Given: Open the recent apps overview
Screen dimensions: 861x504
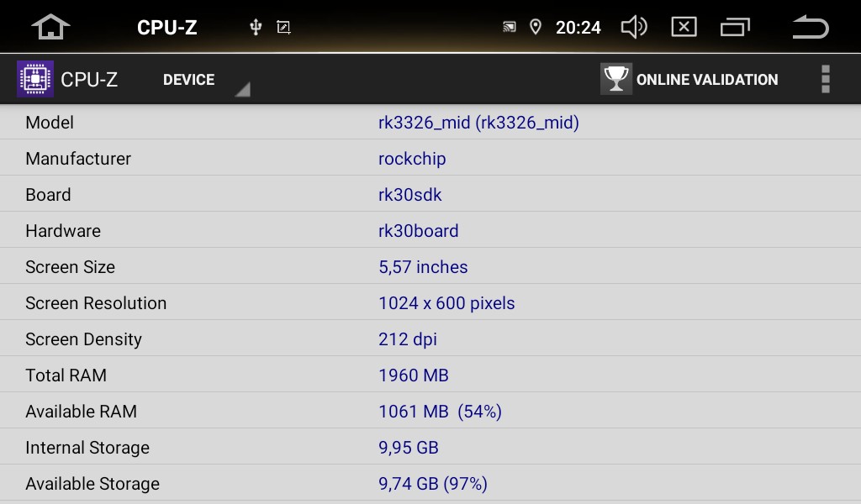Looking at the screenshot, I should pos(735,27).
